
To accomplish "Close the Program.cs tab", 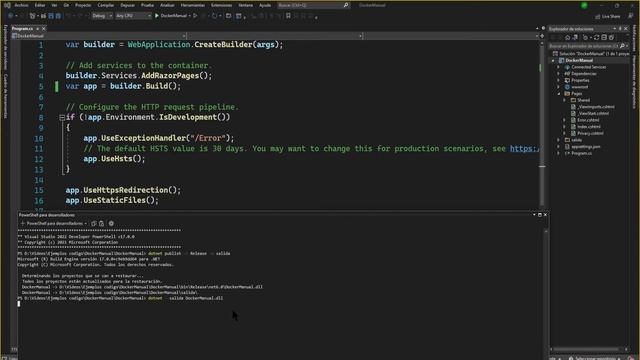I will pyautogui.click(x=44, y=29).
